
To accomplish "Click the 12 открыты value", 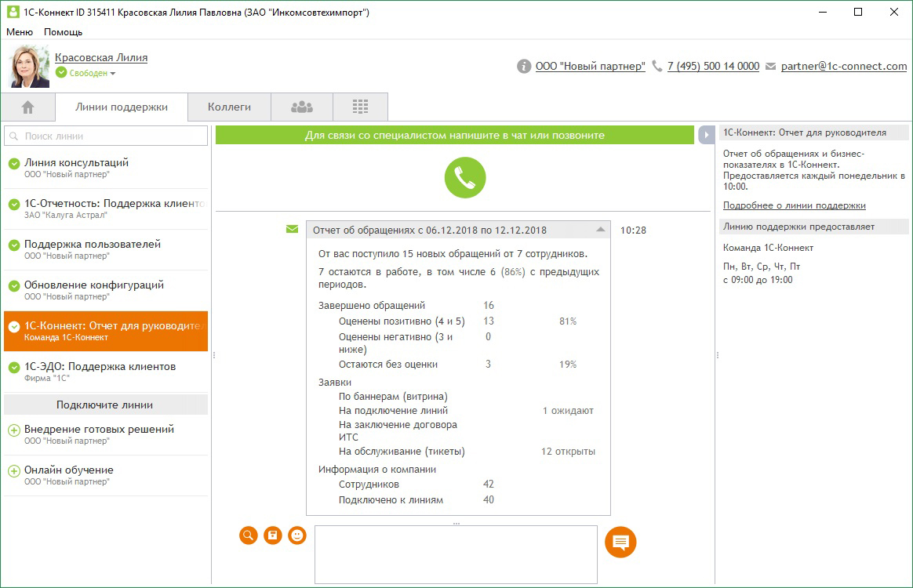I will click(x=568, y=451).
